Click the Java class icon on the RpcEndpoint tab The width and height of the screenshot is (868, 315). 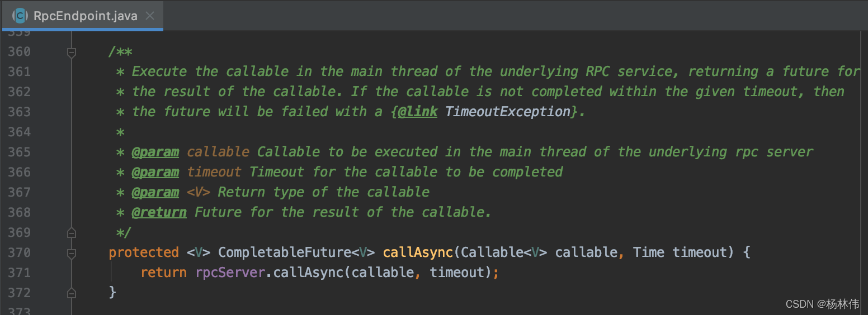coord(20,16)
